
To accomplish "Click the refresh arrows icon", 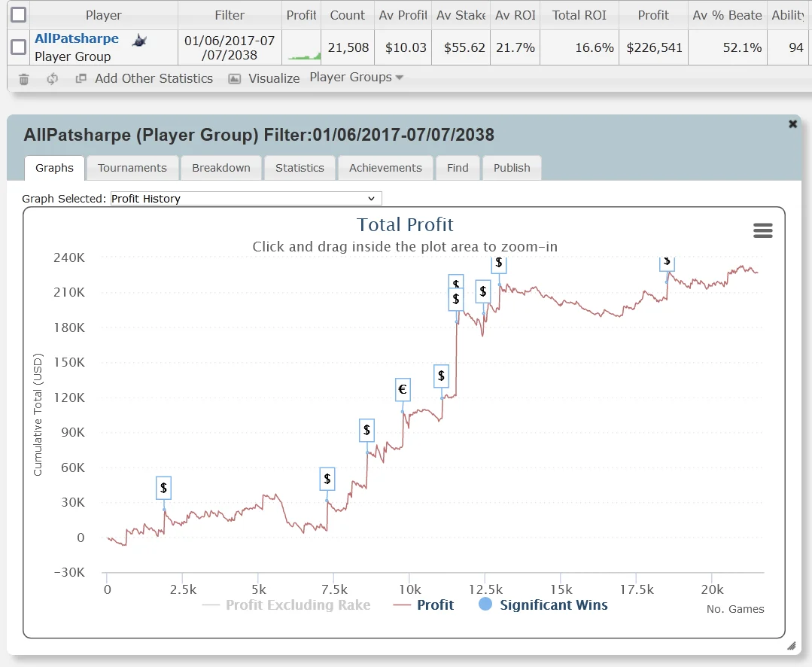I will click(x=52, y=79).
